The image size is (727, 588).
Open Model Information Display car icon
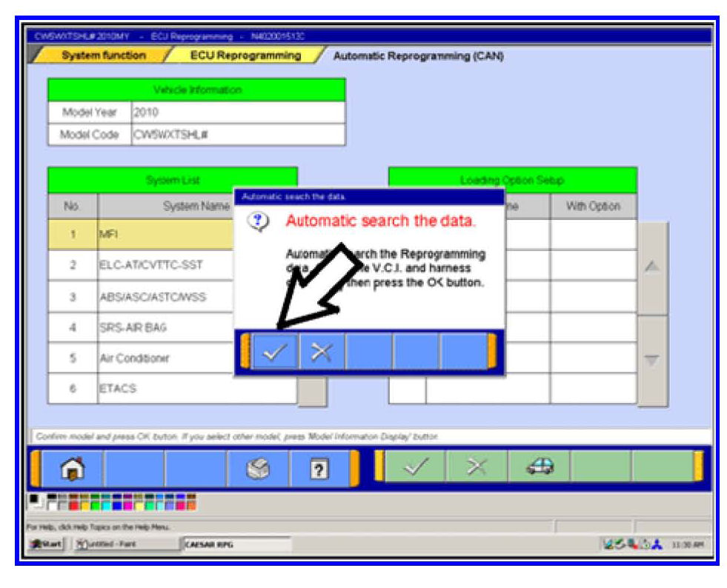pyautogui.click(x=538, y=467)
